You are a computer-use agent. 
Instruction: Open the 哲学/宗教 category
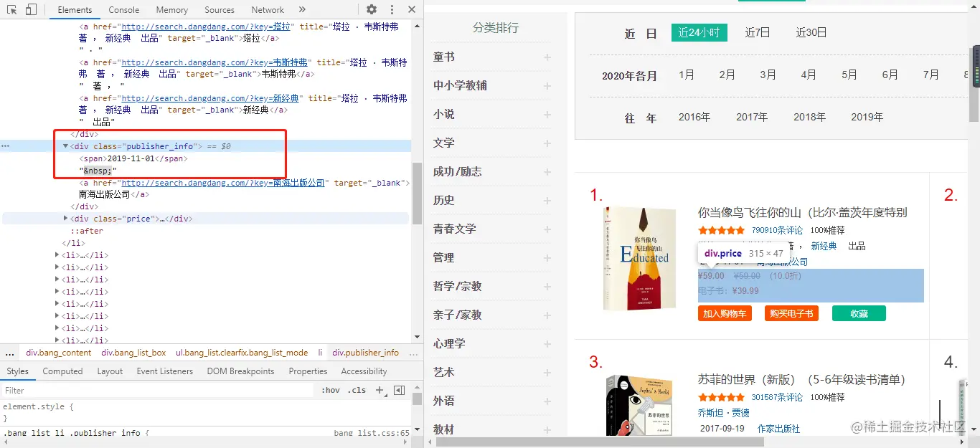click(x=457, y=286)
